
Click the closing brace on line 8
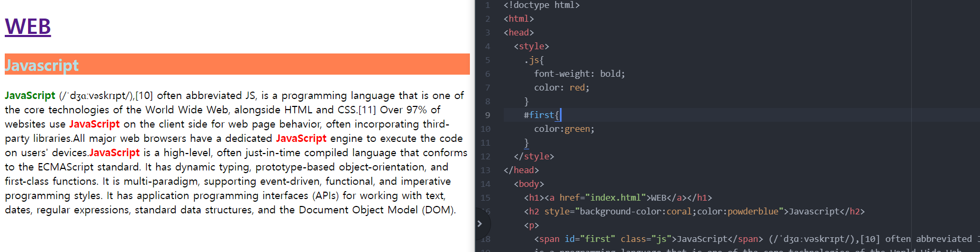pos(526,101)
